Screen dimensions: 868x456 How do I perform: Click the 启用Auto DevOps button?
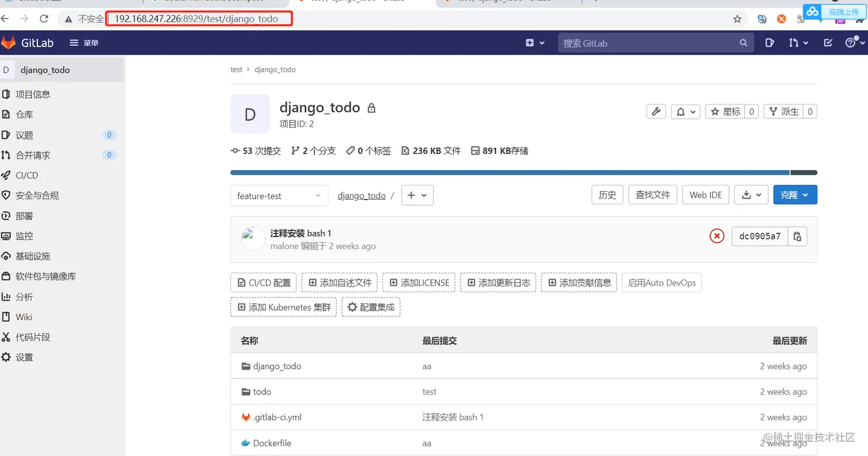click(662, 283)
